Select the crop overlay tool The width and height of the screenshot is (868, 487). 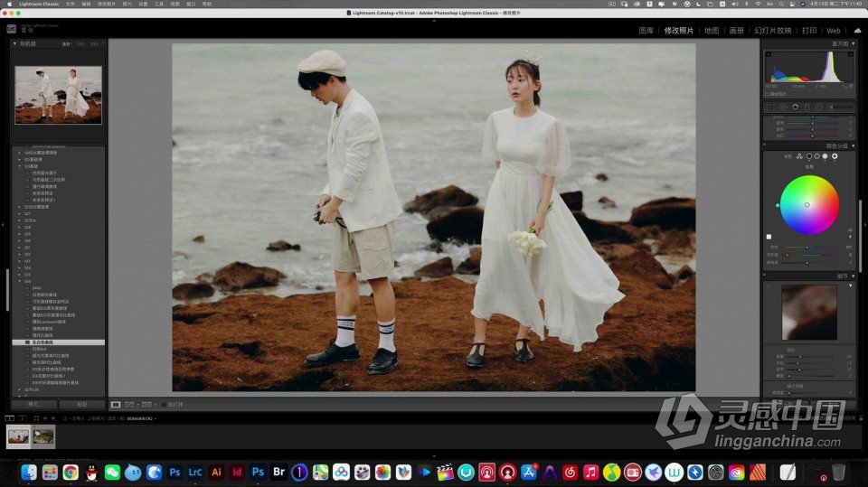[x=770, y=107]
